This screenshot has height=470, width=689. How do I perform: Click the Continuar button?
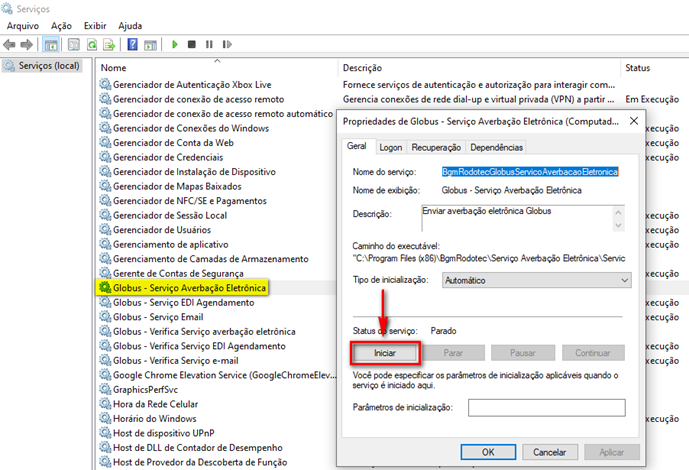(593, 353)
